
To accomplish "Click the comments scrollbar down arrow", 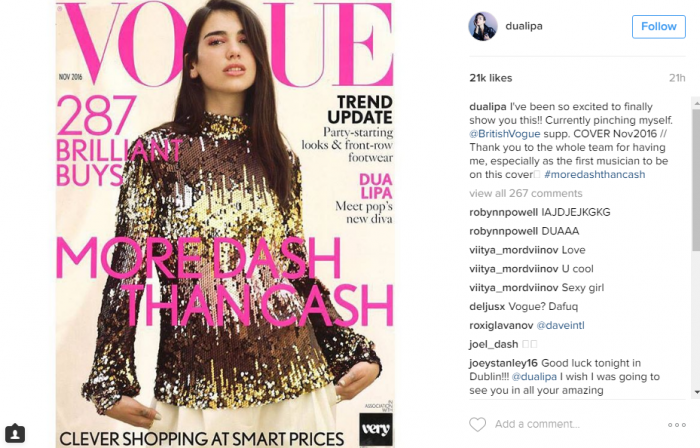I will click(x=696, y=392).
